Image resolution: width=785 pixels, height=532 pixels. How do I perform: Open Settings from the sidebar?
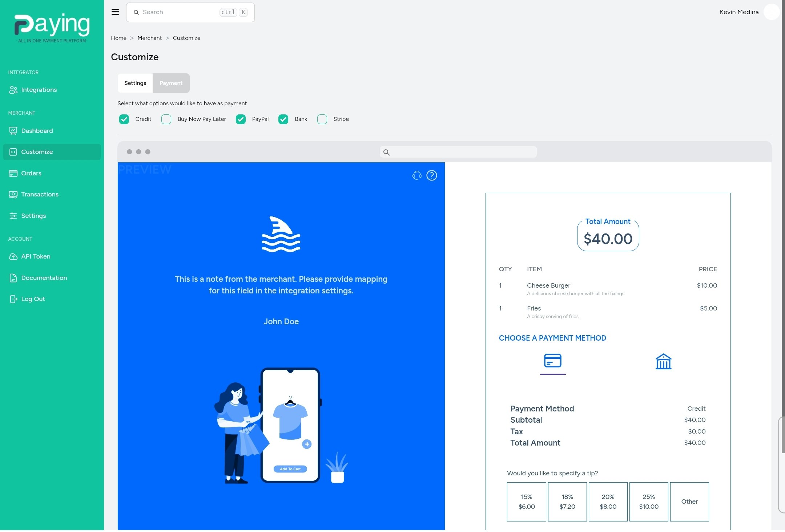[x=33, y=215]
